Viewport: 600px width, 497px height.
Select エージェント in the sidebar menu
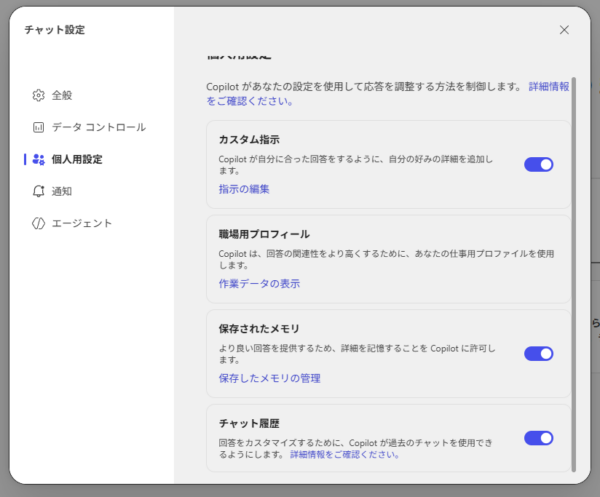[82, 223]
